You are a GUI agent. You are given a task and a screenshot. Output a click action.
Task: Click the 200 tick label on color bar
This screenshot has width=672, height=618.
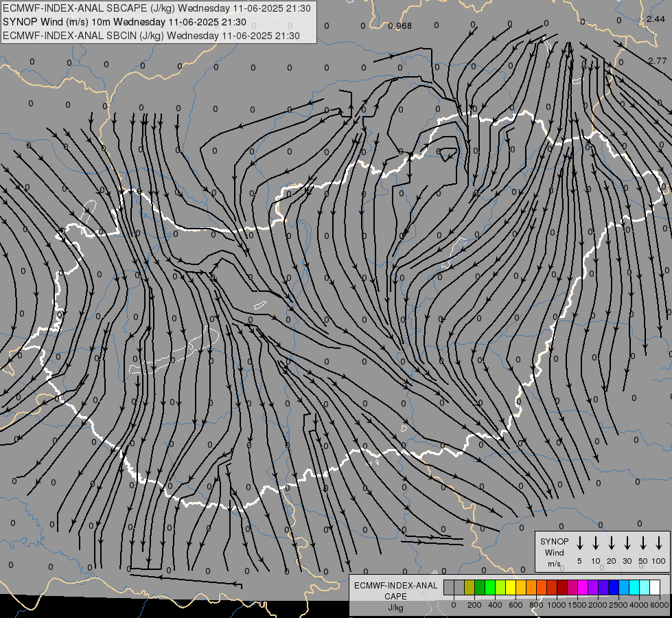click(474, 605)
